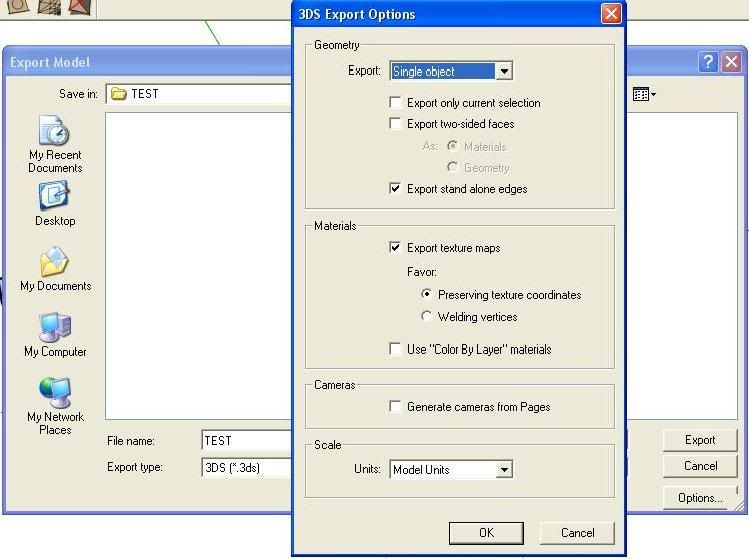Go to Desktop location in Export Model

pos(54,204)
